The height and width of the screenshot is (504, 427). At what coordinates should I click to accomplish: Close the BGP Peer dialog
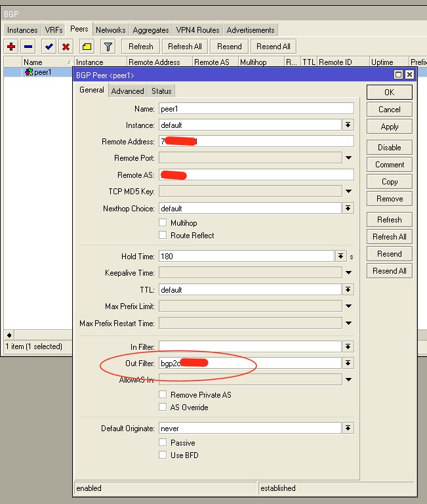pyautogui.click(x=409, y=75)
